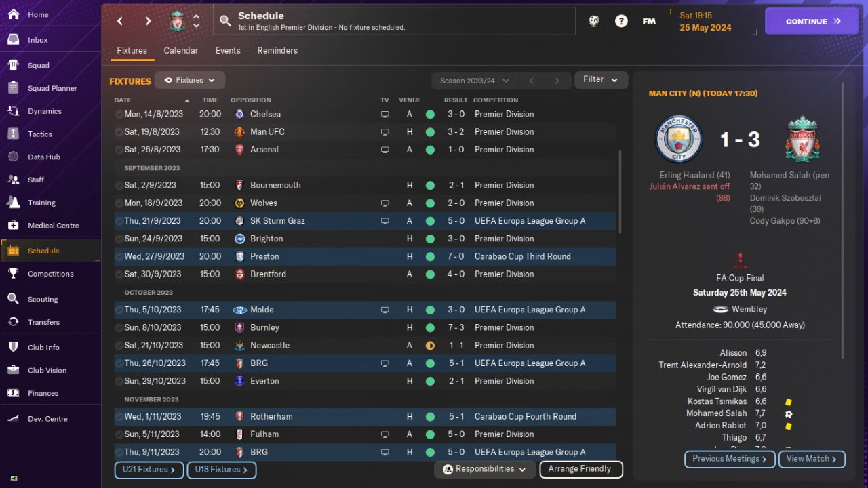The image size is (868, 488).
Task: Open the Scouting section icon
Action: click(x=13, y=299)
